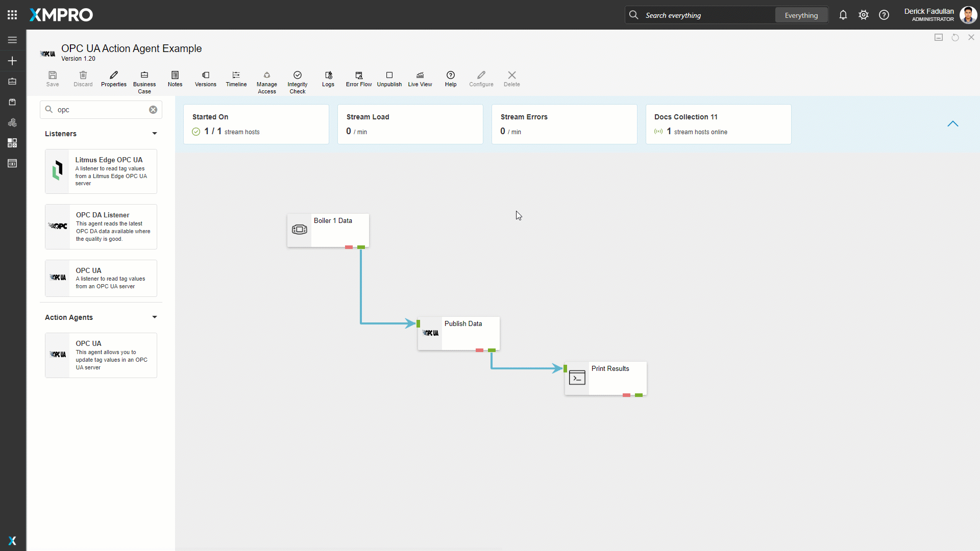Collapse the Listeners category

154,134
